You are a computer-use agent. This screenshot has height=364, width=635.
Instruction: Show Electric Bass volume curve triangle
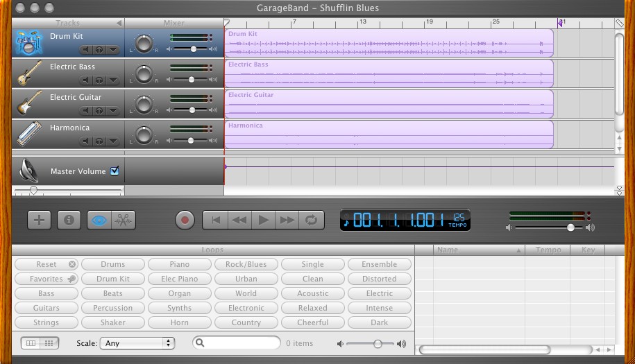113,80
